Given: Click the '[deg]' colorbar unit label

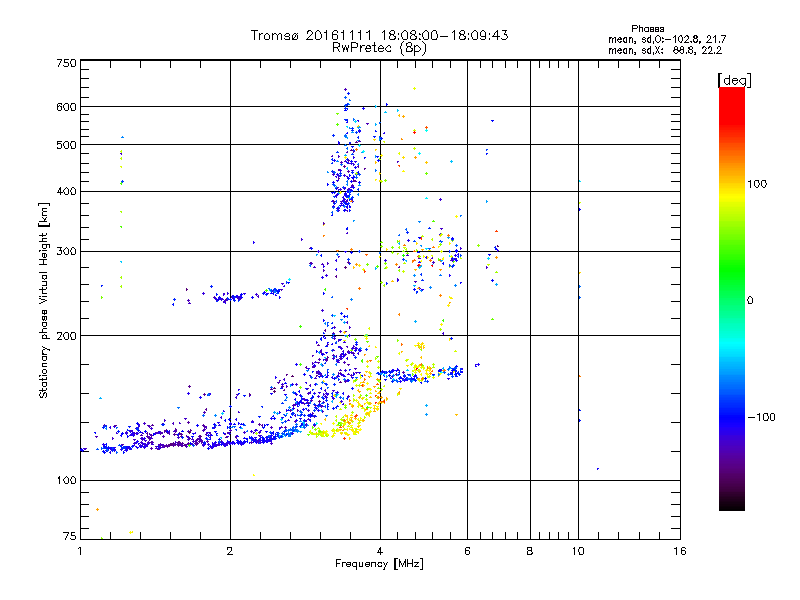Looking at the screenshot, I should 734,80.
